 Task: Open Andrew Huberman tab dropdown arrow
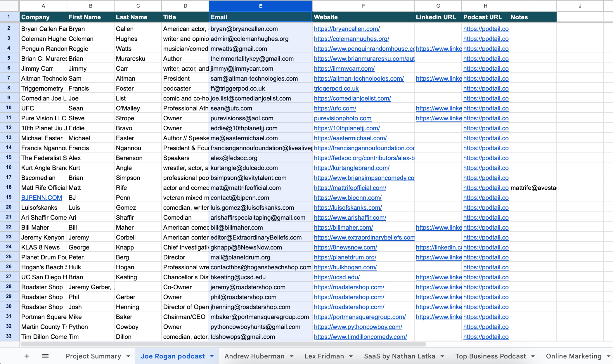[x=292, y=356]
